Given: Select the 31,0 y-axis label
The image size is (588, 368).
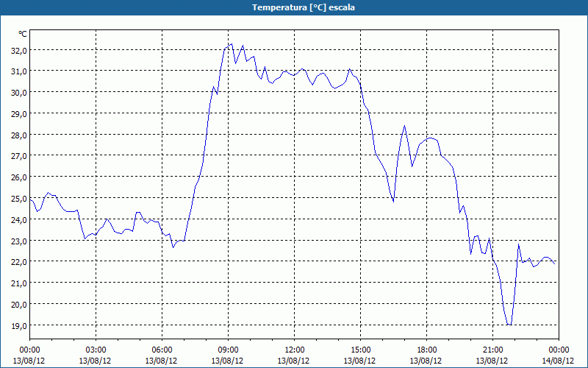Looking at the screenshot, I should (19, 71).
